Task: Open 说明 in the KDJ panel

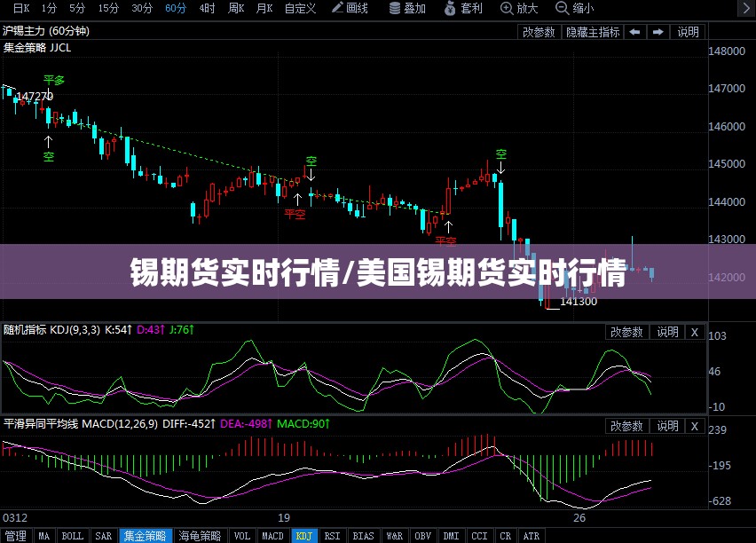Action: coord(668,332)
